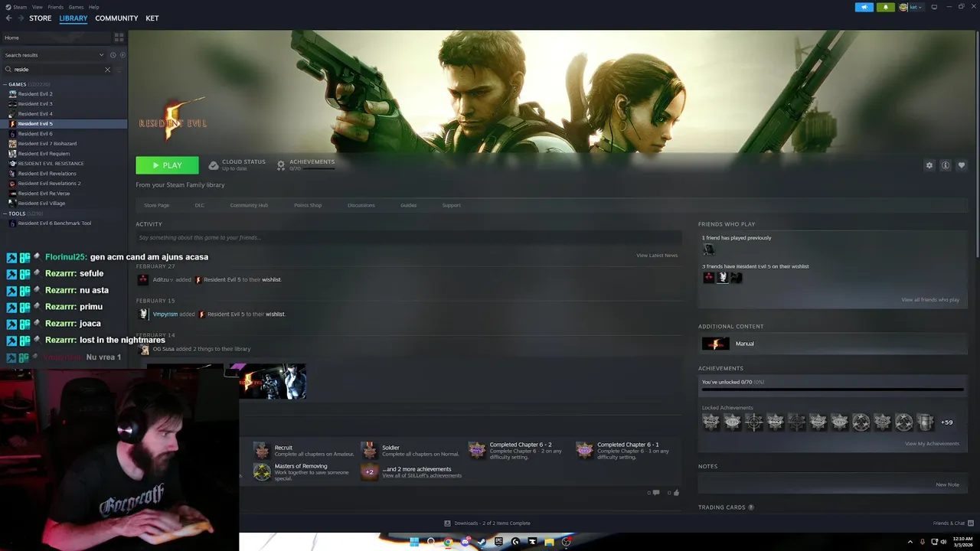This screenshot has width=980, height=551.
Task: Open library grid collections view icon
Action: (x=119, y=37)
